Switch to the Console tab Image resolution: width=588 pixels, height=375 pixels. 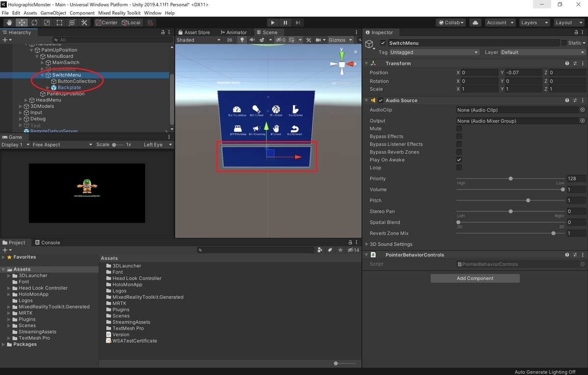pos(48,242)
